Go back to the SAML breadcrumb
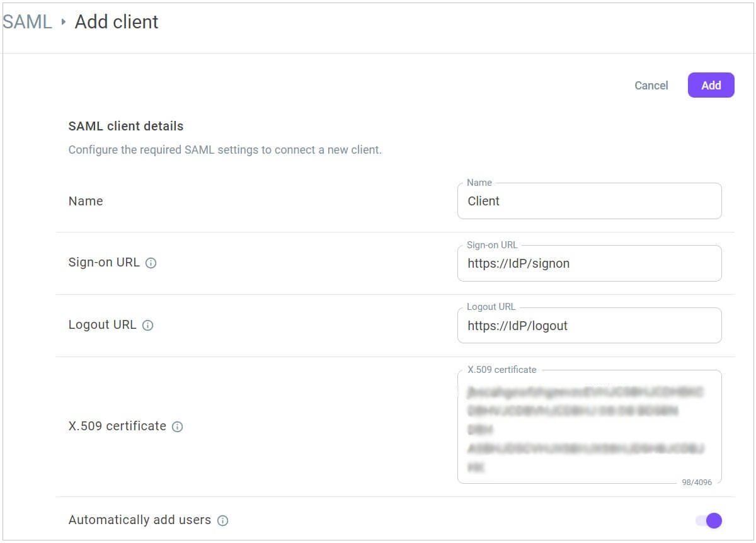This screenshot has width=756, height=543. pyautogui.click(x=27, y=22)
